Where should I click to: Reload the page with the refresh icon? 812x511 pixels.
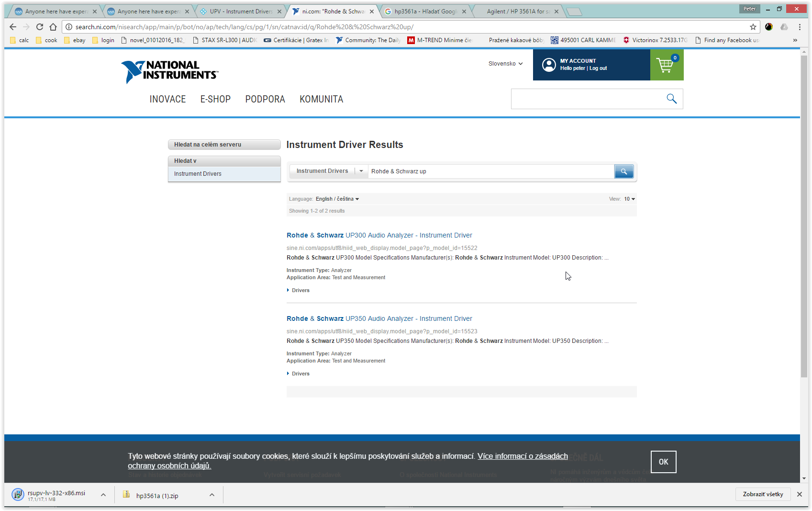40,27
